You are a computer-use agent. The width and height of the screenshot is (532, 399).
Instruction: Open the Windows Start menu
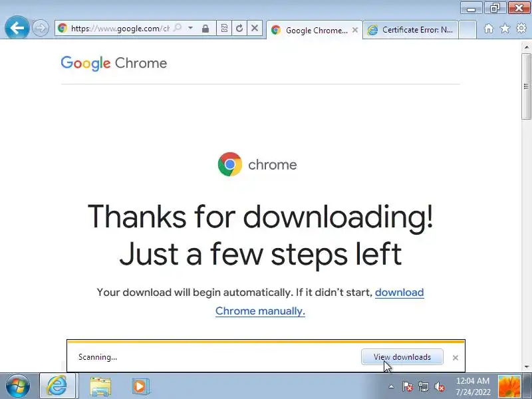pos(18,386)
